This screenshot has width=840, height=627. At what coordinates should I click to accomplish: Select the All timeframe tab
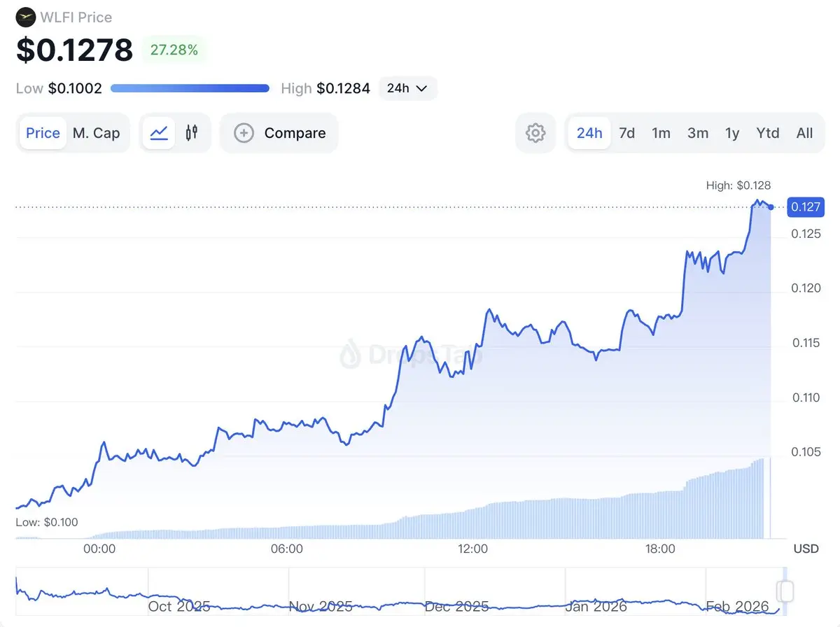click(x=805, y=133)
